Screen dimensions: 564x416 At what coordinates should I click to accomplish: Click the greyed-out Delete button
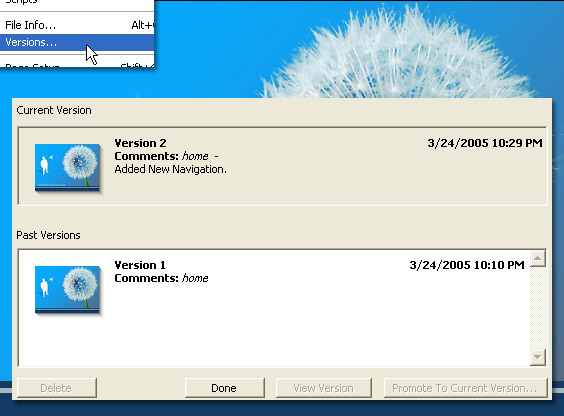(x=57, y=388)
